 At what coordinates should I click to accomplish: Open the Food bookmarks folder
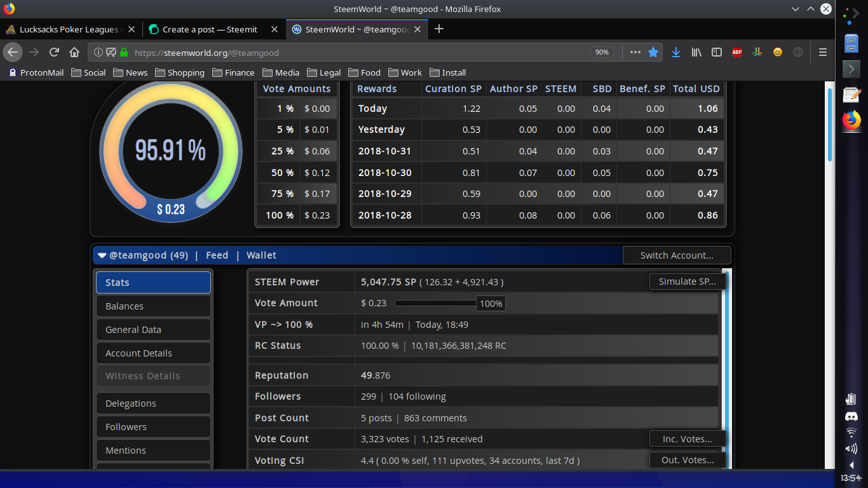tap(364, 72)
